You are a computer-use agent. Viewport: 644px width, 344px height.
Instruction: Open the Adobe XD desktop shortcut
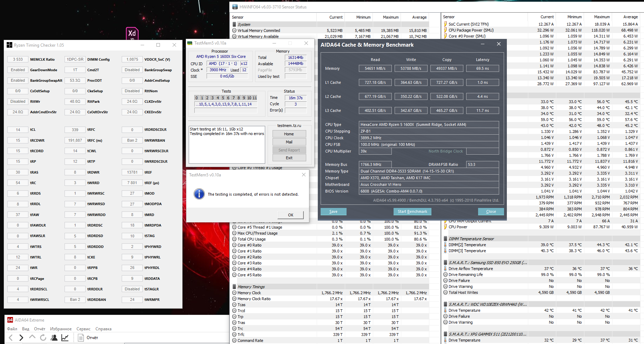[132, 34]
